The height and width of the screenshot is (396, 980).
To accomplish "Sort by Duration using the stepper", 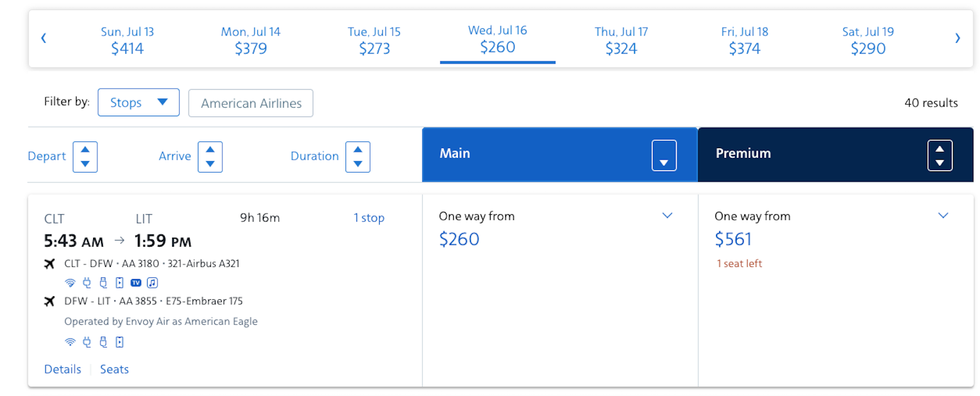I will [x=358, y=157].
